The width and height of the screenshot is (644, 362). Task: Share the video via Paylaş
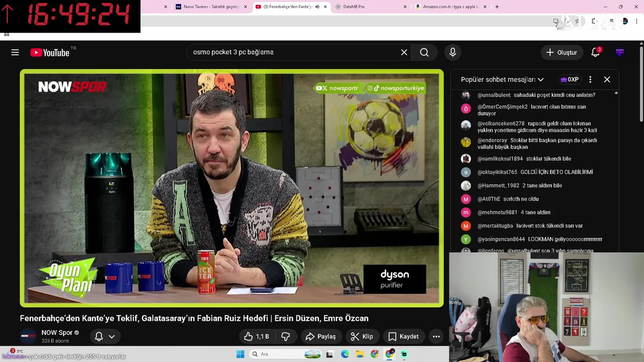(320, 336)
